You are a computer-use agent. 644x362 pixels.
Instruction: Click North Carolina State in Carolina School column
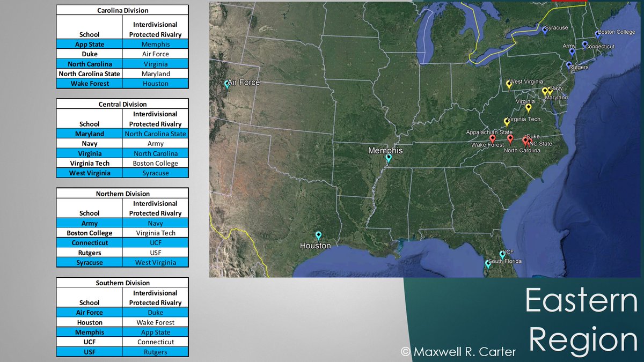[90, 73]
